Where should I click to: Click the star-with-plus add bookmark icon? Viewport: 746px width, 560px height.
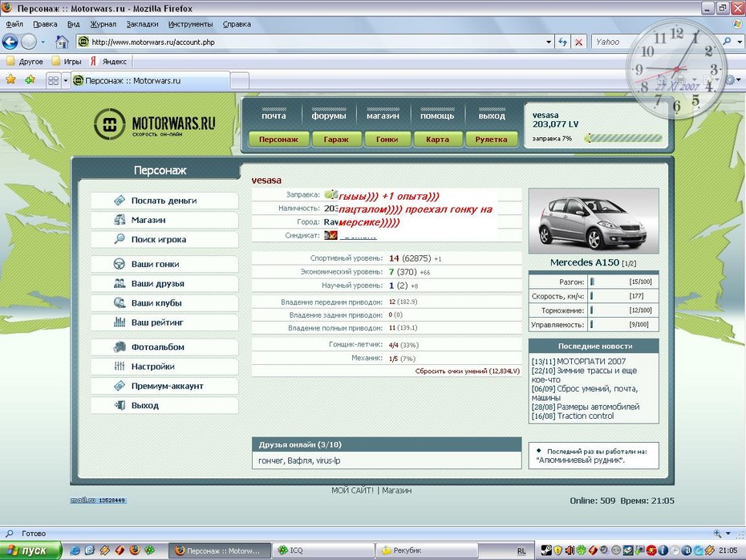click(30, 79)
